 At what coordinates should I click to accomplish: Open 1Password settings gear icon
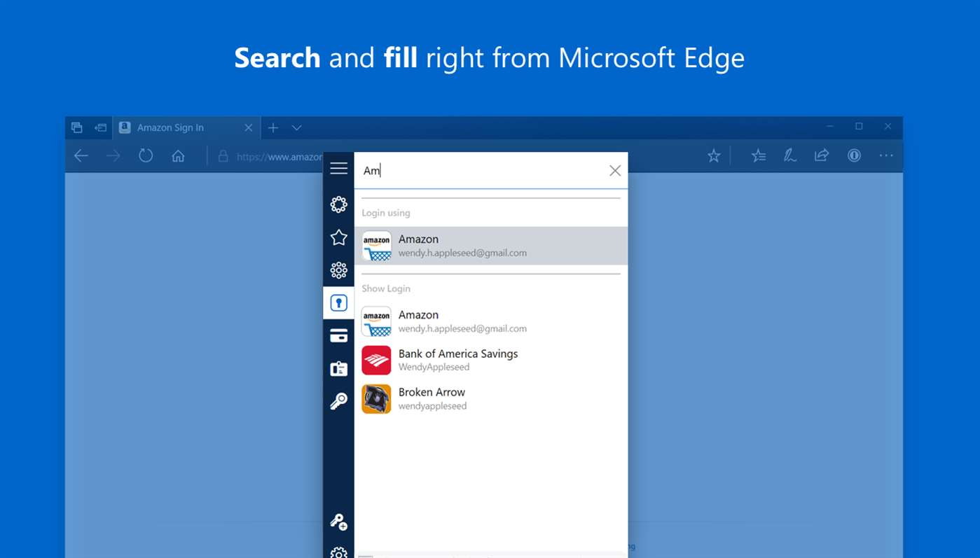pos(339,553)
